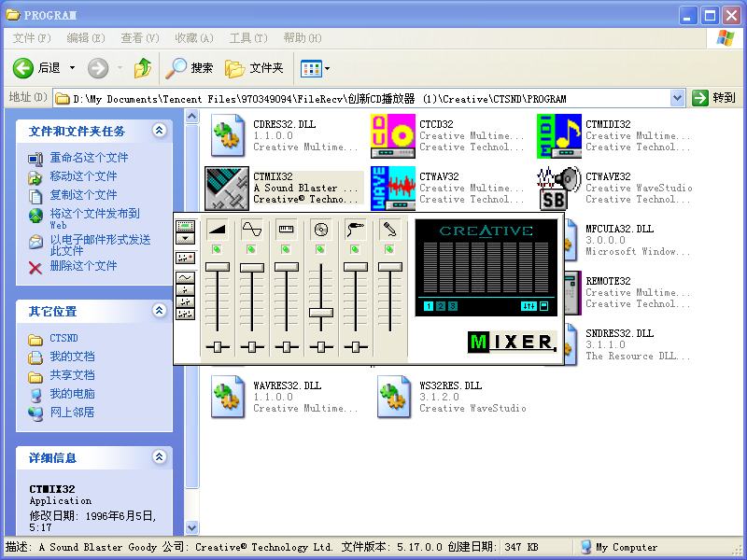Collapse the 其它位置 panel
The image size is (747, 560).
pos(159,311)
